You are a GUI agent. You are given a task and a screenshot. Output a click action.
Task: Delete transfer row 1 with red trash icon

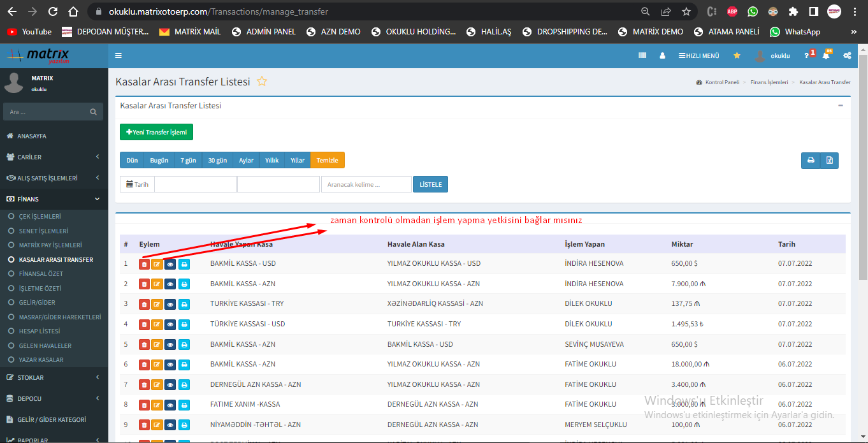[144, 264]
